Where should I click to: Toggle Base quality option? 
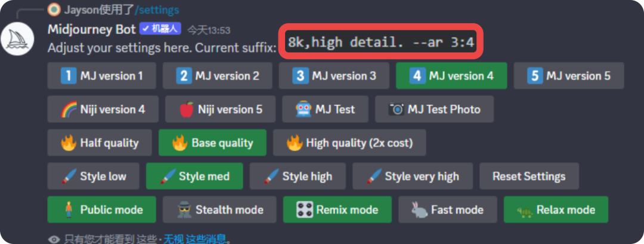coord(212,143)
